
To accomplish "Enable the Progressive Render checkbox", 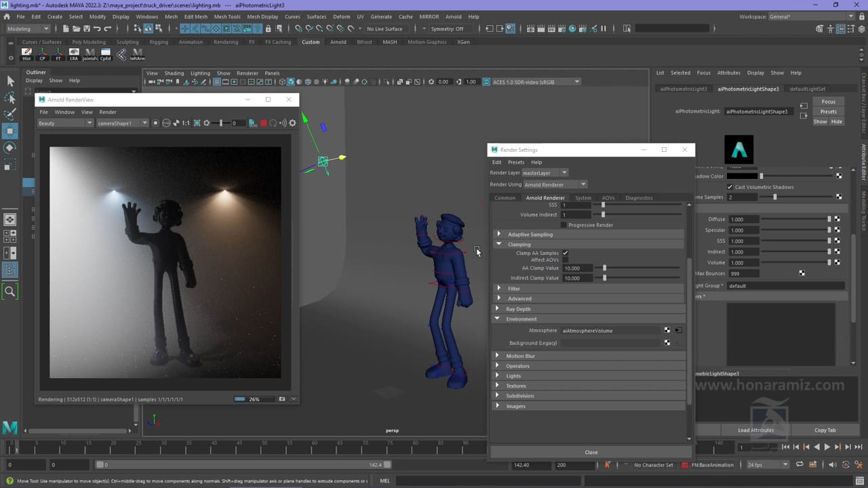I will pyautogui.click(x=564, y=225).
